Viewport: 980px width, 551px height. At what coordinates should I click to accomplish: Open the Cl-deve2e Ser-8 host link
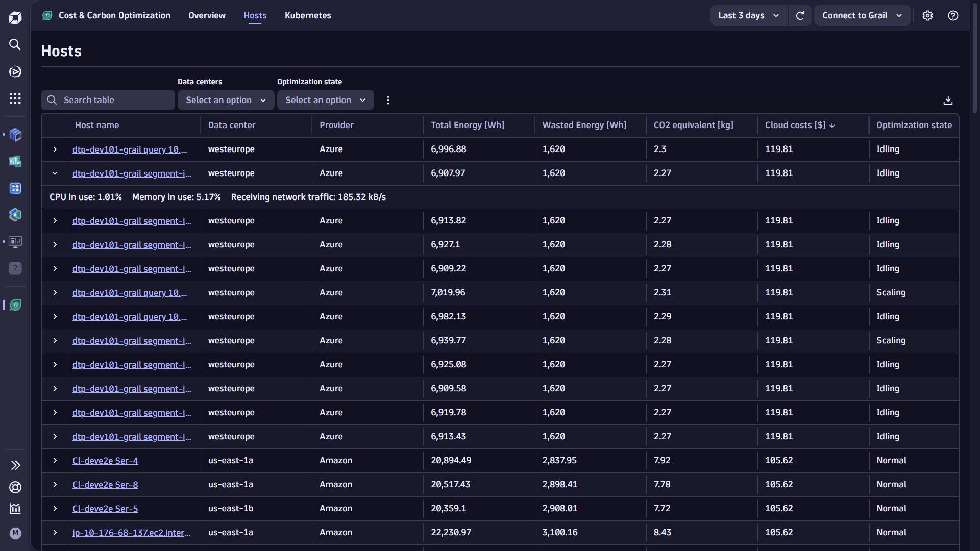(x=105, y=485)
